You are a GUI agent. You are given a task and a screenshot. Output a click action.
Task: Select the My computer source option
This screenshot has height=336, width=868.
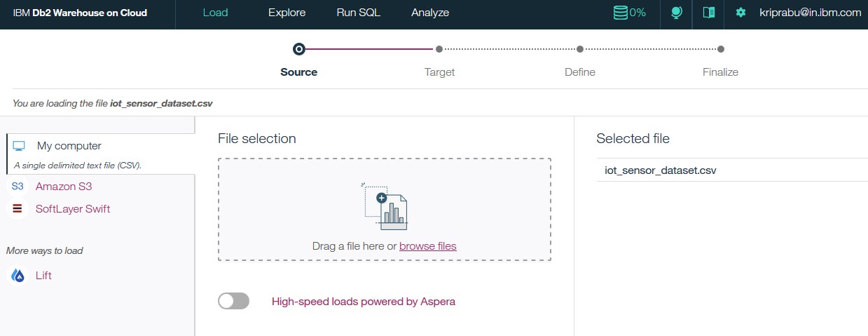pyautogui.click(x=100, y=154)
